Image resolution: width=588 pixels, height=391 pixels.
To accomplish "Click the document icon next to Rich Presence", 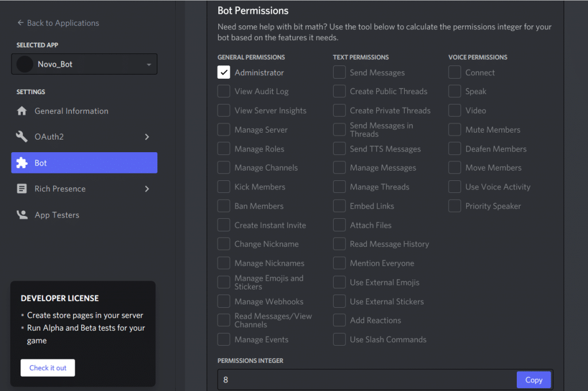I will click(22, 188).
